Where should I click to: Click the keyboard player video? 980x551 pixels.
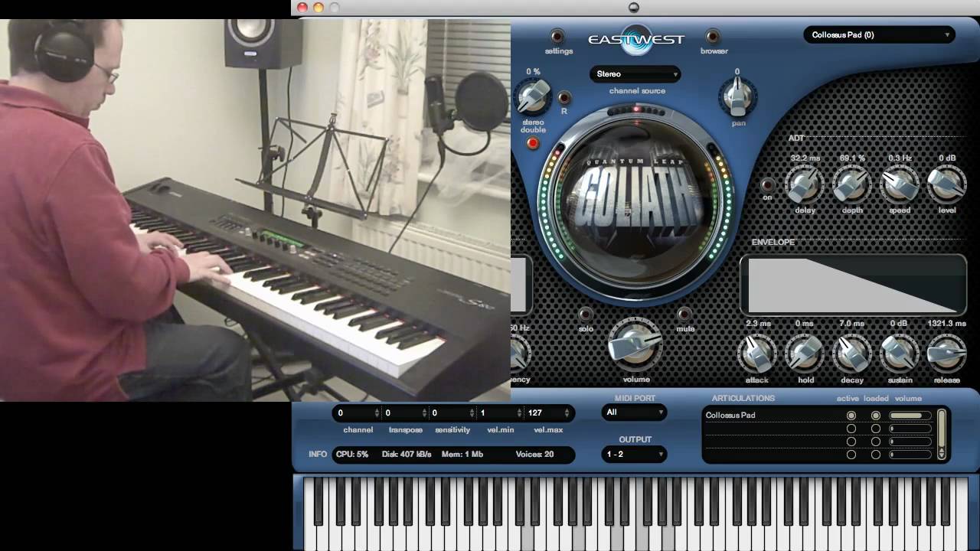tap(255, 210)
